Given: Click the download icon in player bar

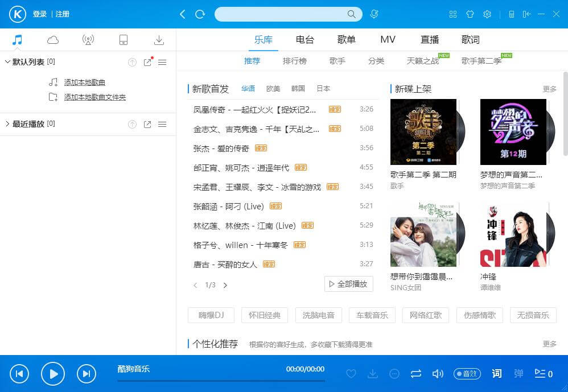Looking at the screenshot, I should (372, 374).
